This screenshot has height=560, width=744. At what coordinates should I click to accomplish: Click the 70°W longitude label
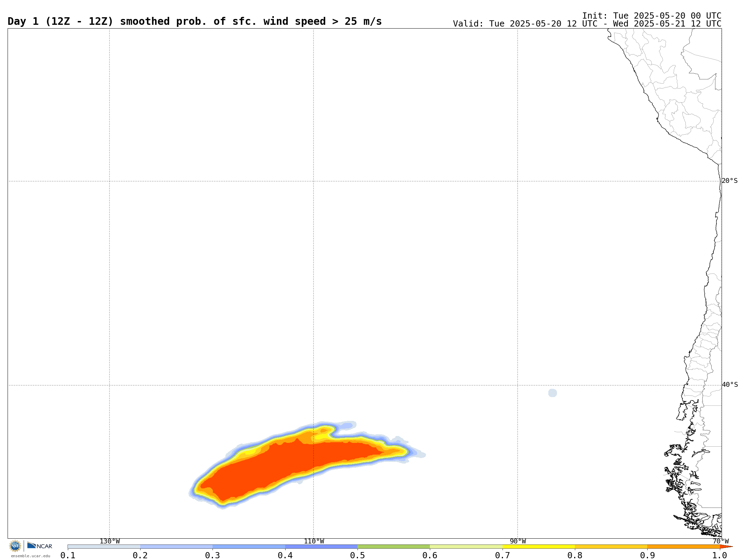click(721, 541)
